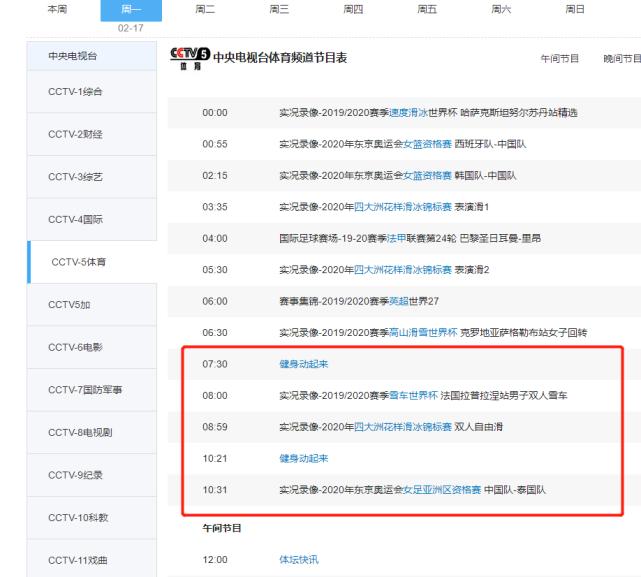Open CCTV-1综合 channel
641x577 pixels.
[x=92, y=92]
